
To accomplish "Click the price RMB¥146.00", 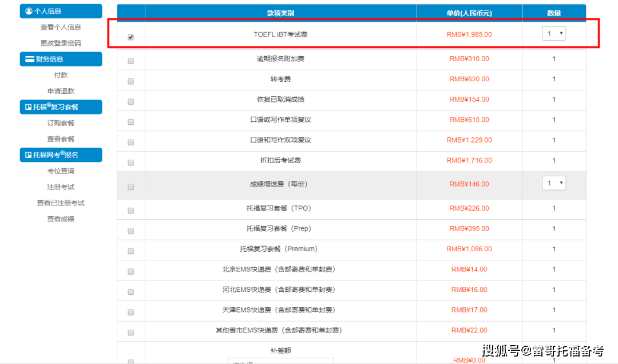I will pyautogui.click(x=469, y=184).
